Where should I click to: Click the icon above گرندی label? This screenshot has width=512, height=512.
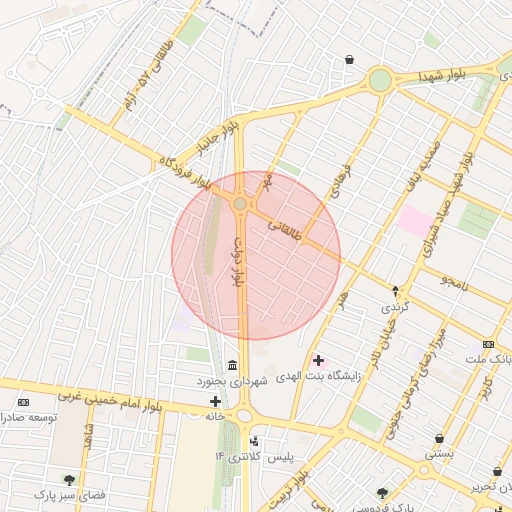click(395, 291)
